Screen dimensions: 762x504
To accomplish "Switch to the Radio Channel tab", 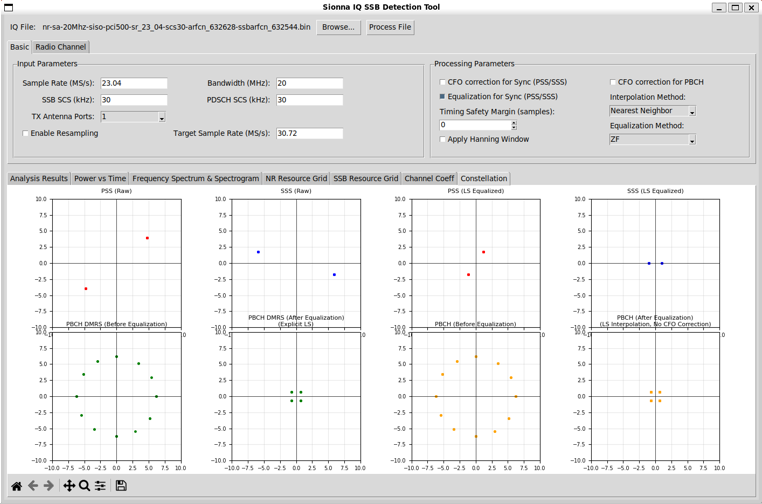I will [x=61, y=47].
